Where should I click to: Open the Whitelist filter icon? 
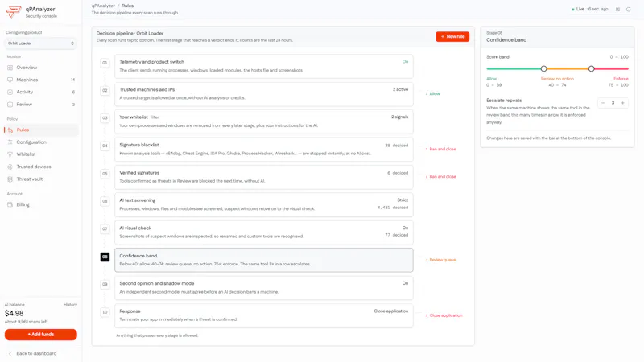tap(10, 154)
